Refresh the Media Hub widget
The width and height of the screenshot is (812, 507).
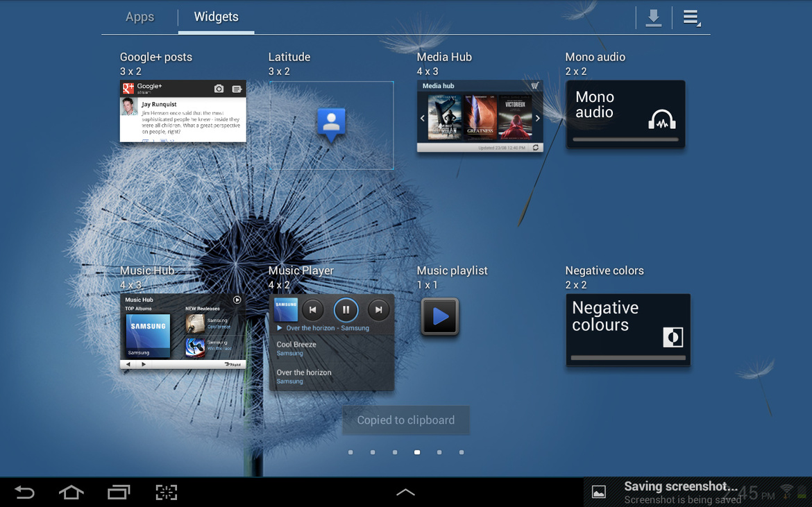tap(536, 148)
